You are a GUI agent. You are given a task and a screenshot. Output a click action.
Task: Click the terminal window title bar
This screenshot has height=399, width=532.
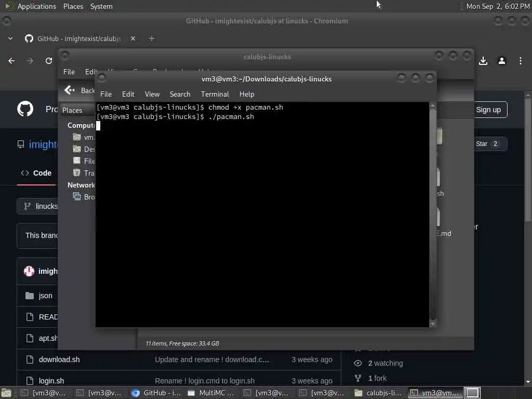pyautogui.click(x=267, y=79)
